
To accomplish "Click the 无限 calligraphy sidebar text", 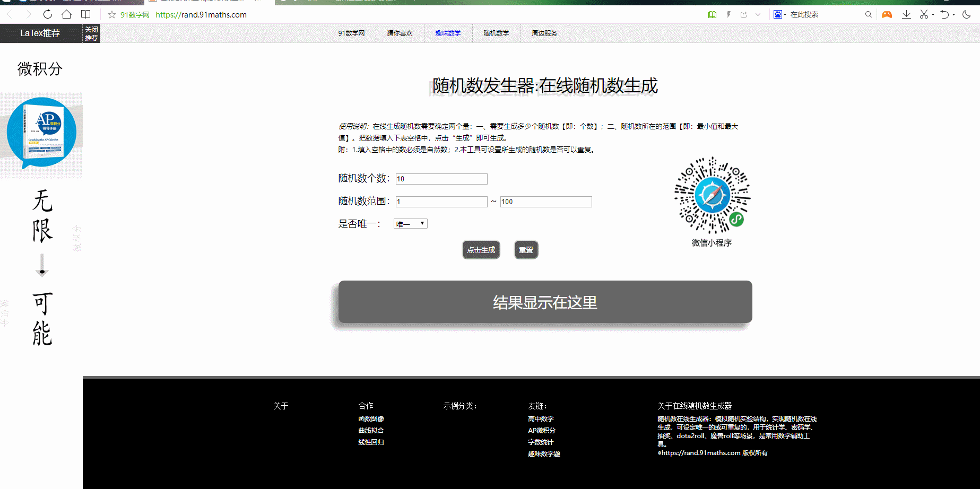I will 42,215.
